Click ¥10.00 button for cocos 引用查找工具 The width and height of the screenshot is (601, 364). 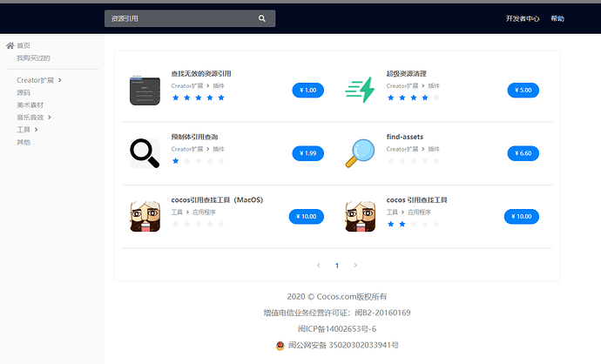point(522,217)
